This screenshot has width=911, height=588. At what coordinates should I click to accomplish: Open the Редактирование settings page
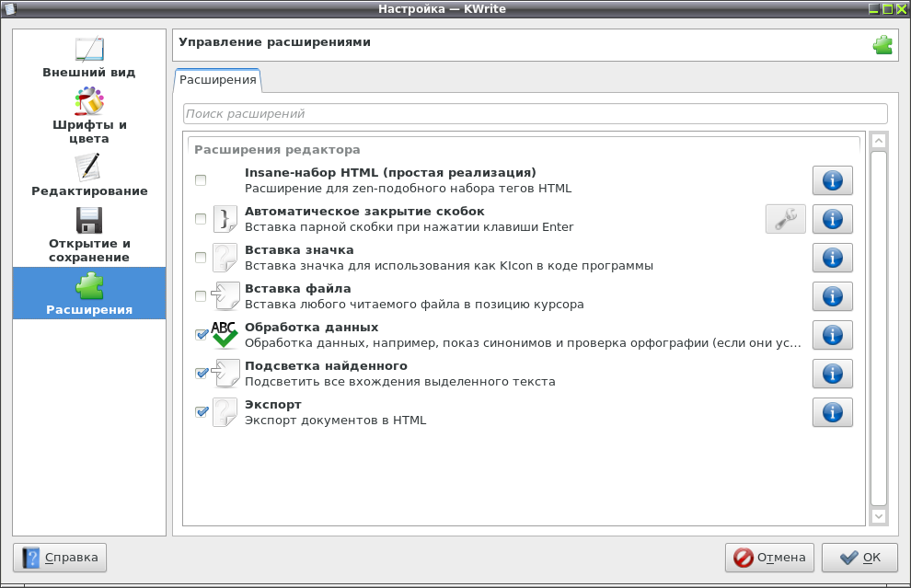pos(89,175)
